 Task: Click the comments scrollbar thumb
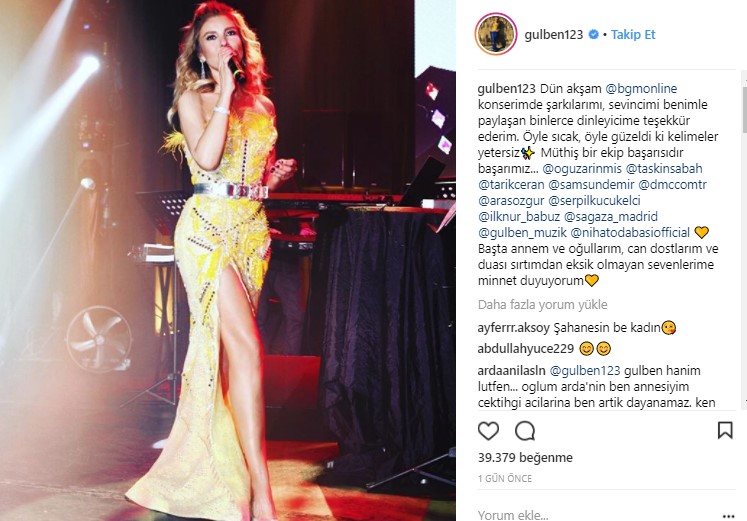pos(744,109)
